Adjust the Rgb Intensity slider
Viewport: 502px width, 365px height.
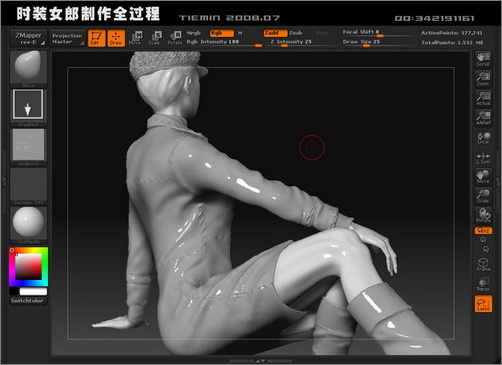(x=224, y=42)
